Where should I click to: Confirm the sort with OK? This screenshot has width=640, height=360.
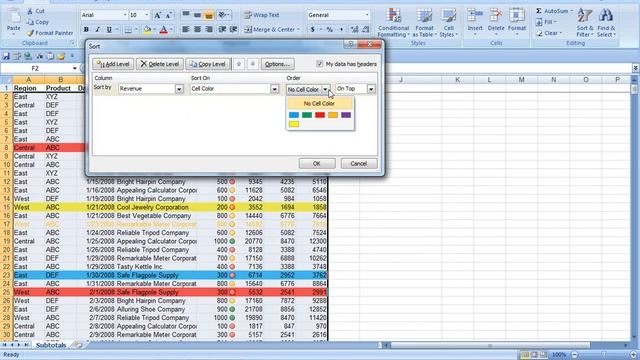click(317, 163)
